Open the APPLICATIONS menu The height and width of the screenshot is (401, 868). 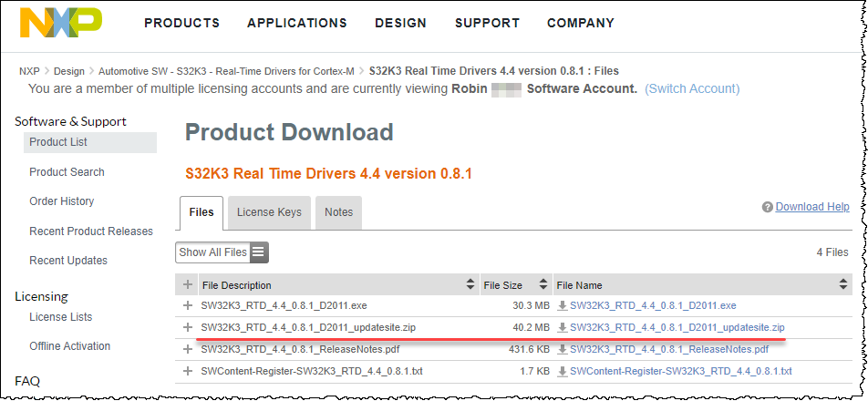point(297,23)
